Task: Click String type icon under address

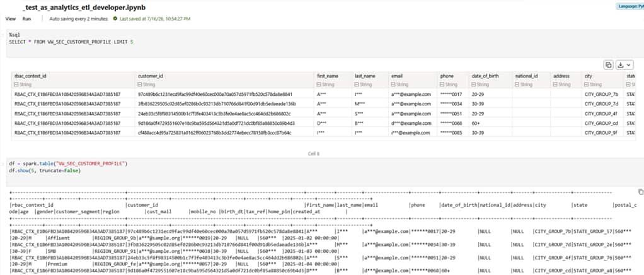Action: [x=555, y=85]
